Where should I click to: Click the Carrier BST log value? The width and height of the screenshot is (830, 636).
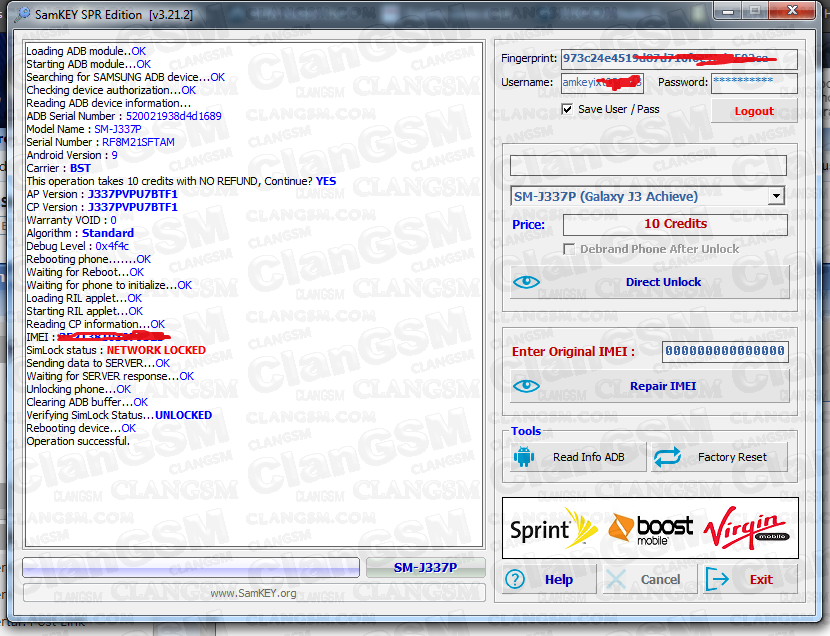coord(80,168)
